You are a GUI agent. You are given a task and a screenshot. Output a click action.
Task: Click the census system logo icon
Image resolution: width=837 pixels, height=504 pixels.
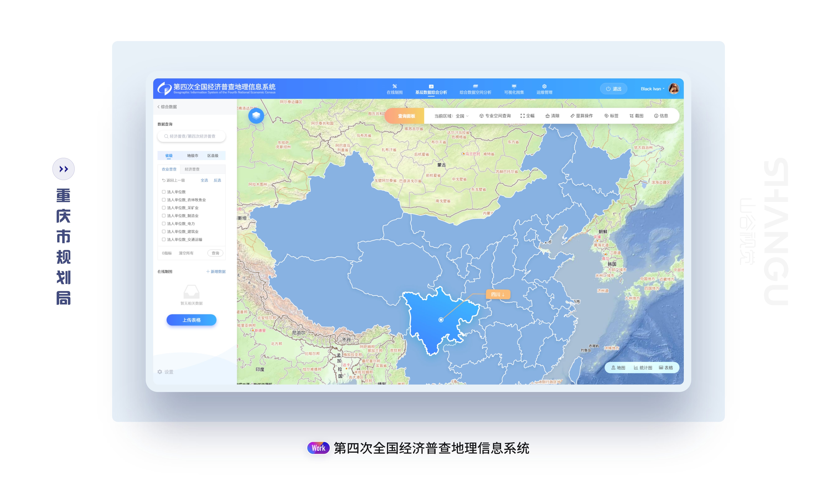164,88
